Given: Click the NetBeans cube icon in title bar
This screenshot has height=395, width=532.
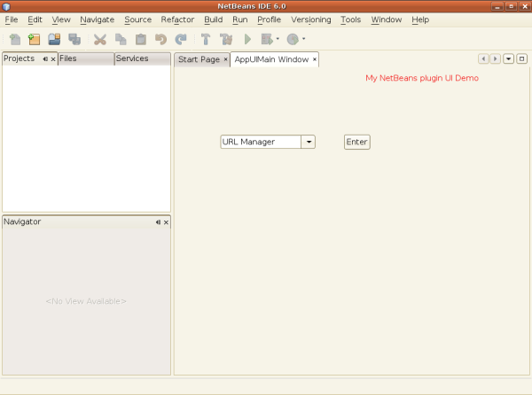Looking at the screenshot, I should (6, 6).
